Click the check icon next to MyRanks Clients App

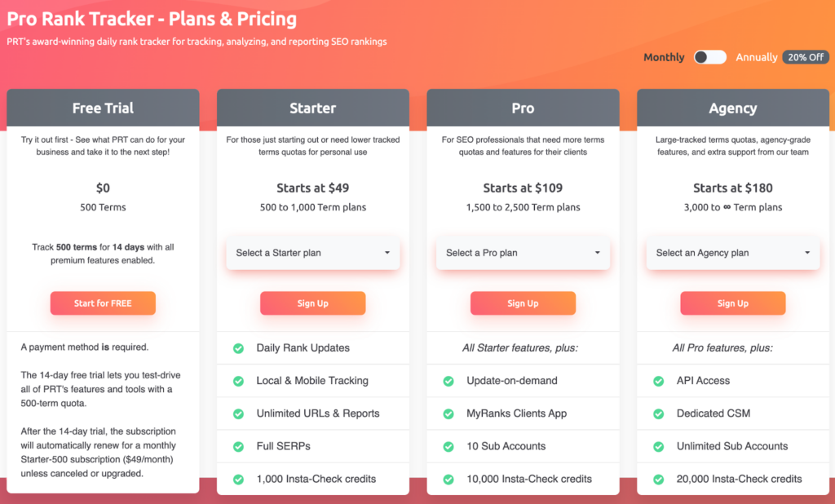(x=448, y=413)
